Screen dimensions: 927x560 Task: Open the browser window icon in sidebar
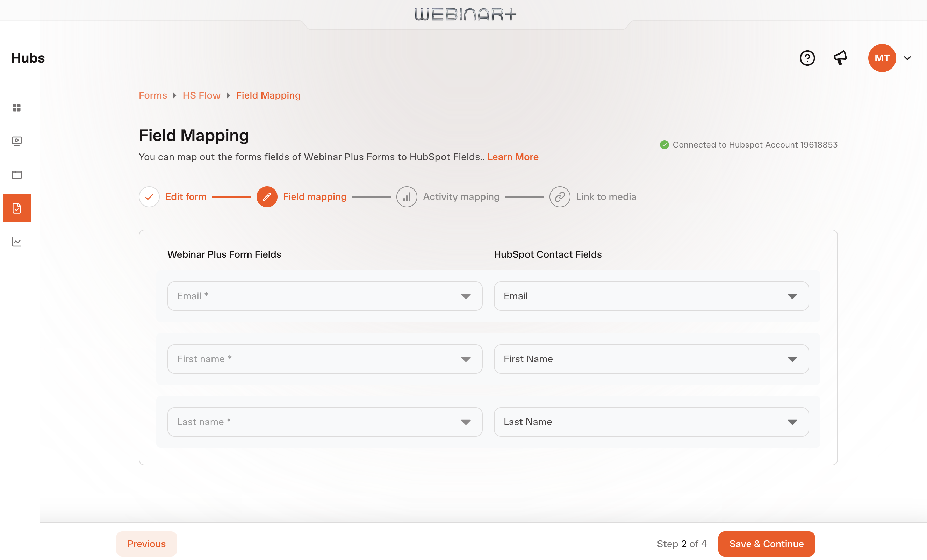pos(16,175)
